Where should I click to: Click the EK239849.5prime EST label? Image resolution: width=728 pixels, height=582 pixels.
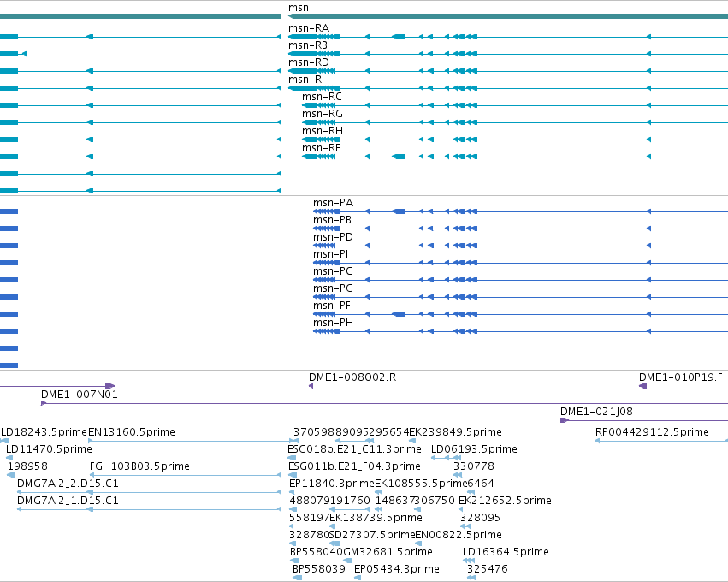tap(455, 433)
